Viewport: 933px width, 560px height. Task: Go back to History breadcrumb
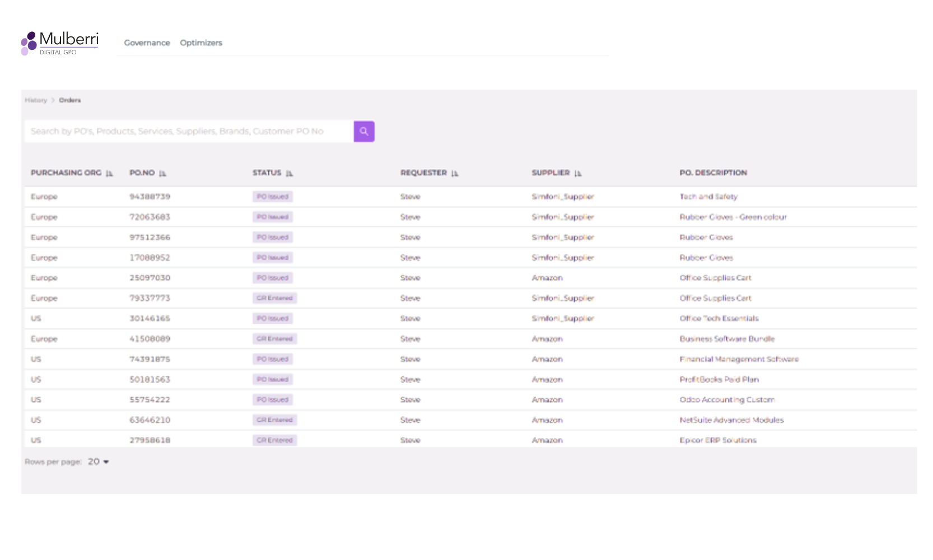point(36,100)
